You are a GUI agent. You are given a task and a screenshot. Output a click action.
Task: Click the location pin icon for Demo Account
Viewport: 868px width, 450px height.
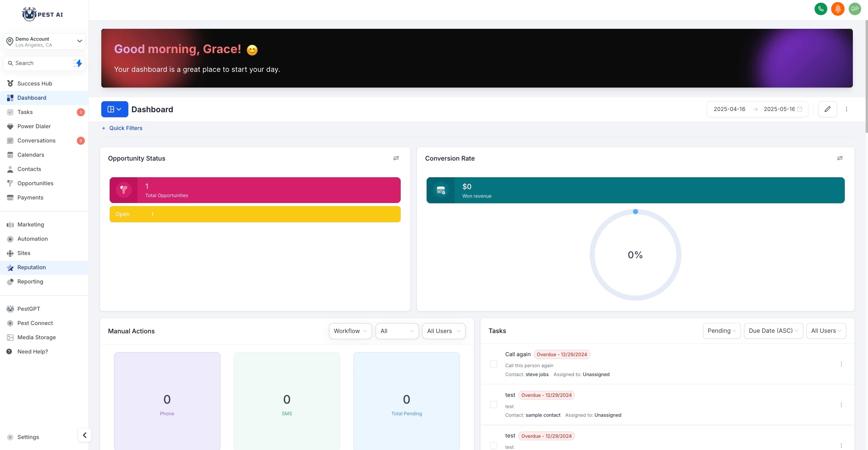point(10,42)
